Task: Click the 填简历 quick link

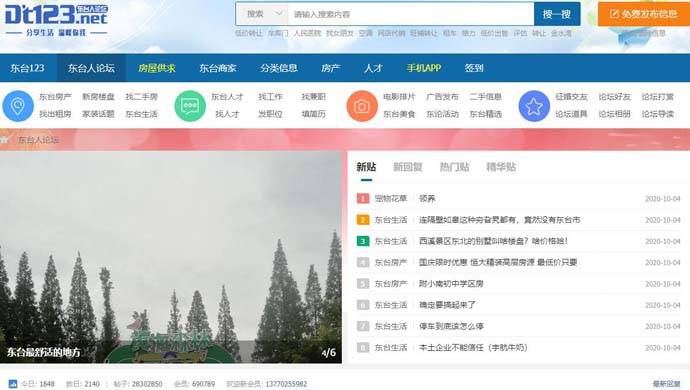Action: (x=313, y=114)
